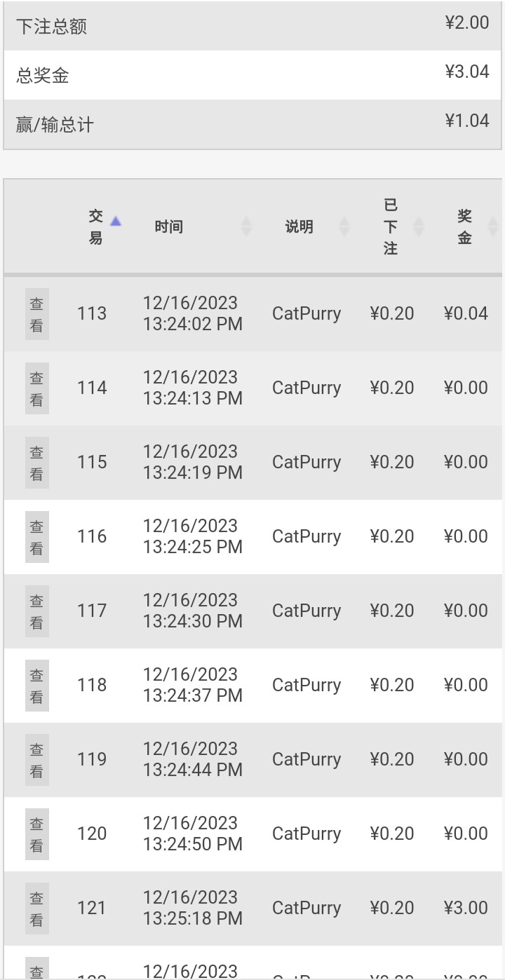Select CatPurry entry in transaction 113

coord(307,313)
